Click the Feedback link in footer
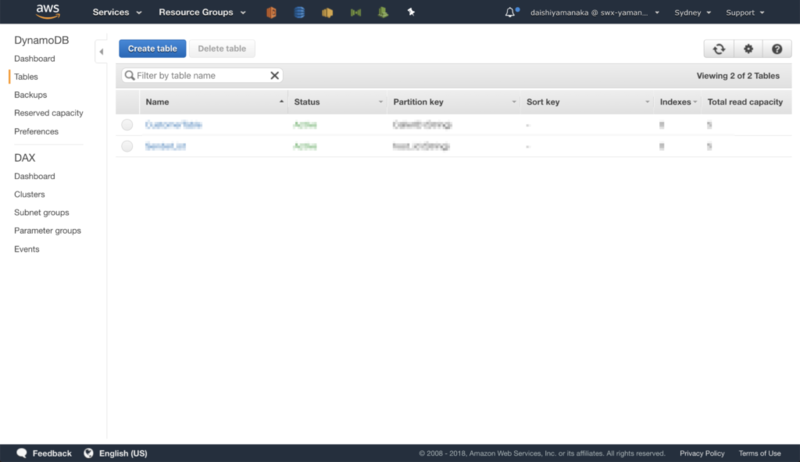The width and height of the screenshot is (800, 462). [52, 453]
